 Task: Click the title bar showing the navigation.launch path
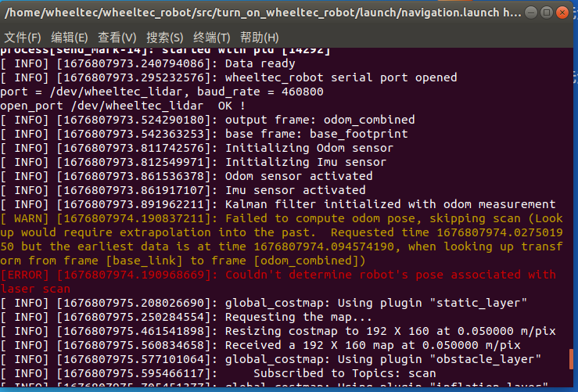click(263, 13)
